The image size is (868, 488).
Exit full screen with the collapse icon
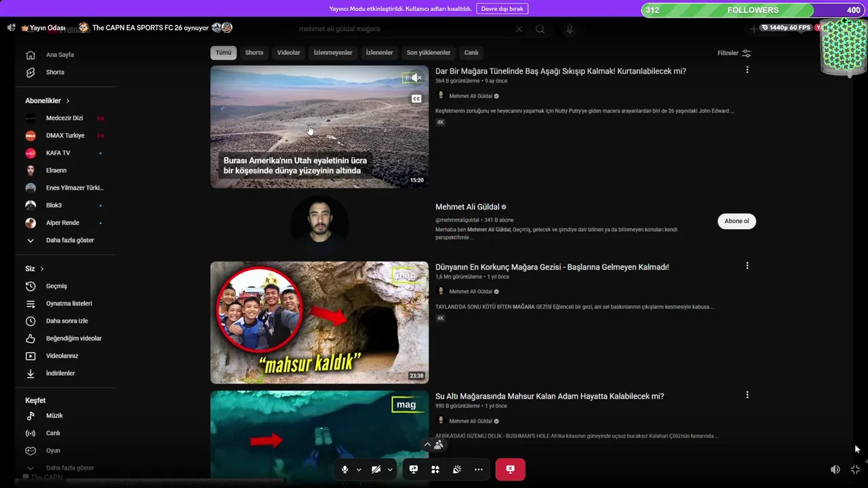pyautogui.click(x=855, y=469)
